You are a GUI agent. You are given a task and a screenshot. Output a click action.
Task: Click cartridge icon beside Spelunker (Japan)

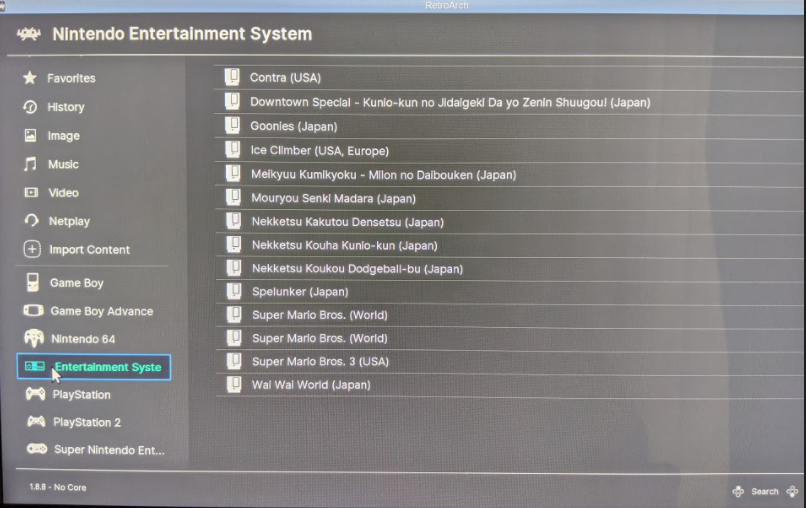point(234,291)
